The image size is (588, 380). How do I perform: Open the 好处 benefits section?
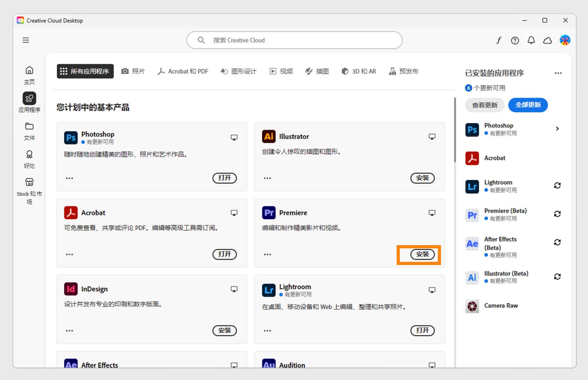tap(29, 159)
